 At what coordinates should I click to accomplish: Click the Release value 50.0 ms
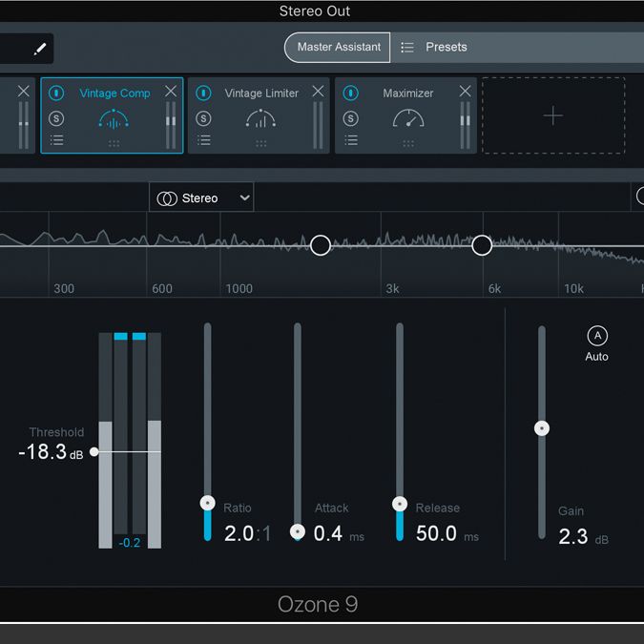447,533
